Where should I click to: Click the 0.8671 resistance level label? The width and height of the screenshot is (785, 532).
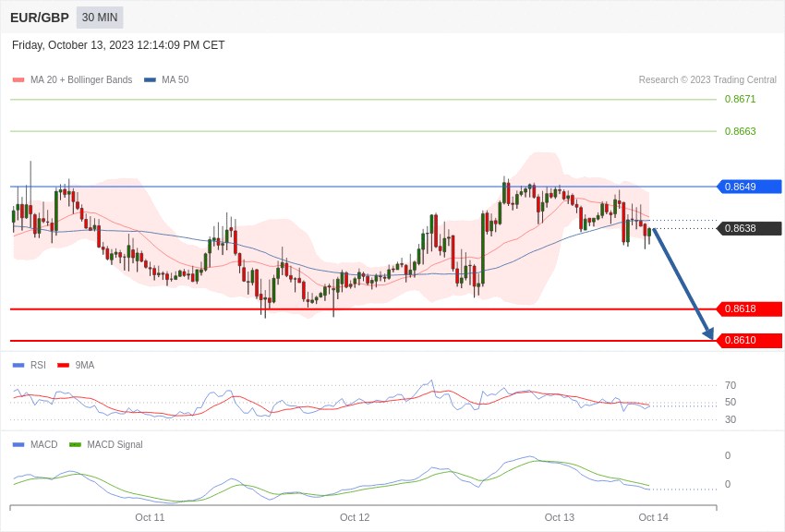740,99
